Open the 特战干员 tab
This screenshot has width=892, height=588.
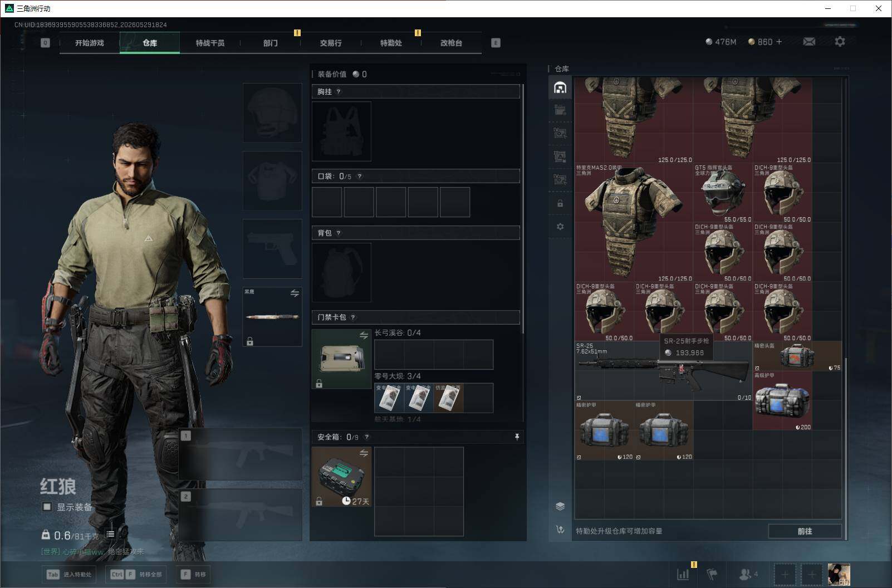point(210,43)
